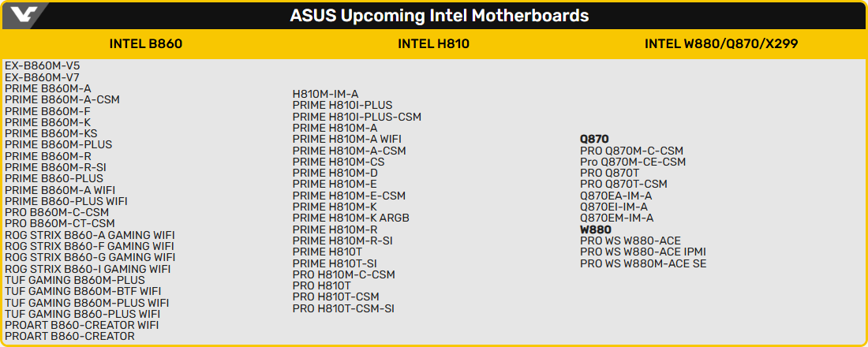
Task: Click the EX-B860M-V5 entry
Action: click(43, 66)
